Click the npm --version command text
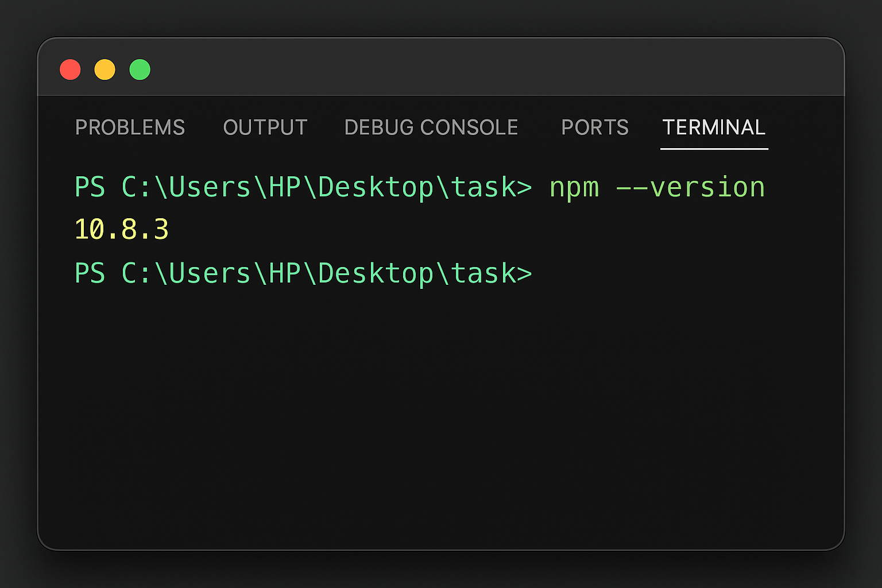 (x=657, y=188)
